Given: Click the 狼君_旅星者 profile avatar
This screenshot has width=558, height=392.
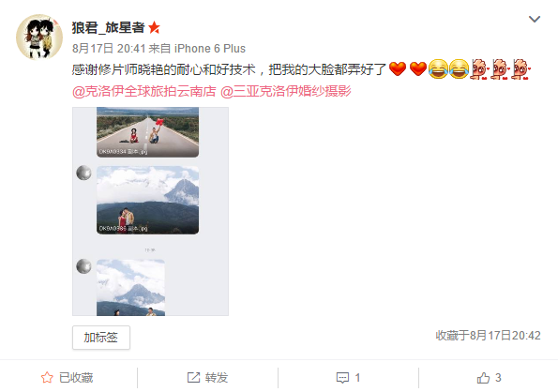Looking at the screenshot, I should (x=39, y=37).
